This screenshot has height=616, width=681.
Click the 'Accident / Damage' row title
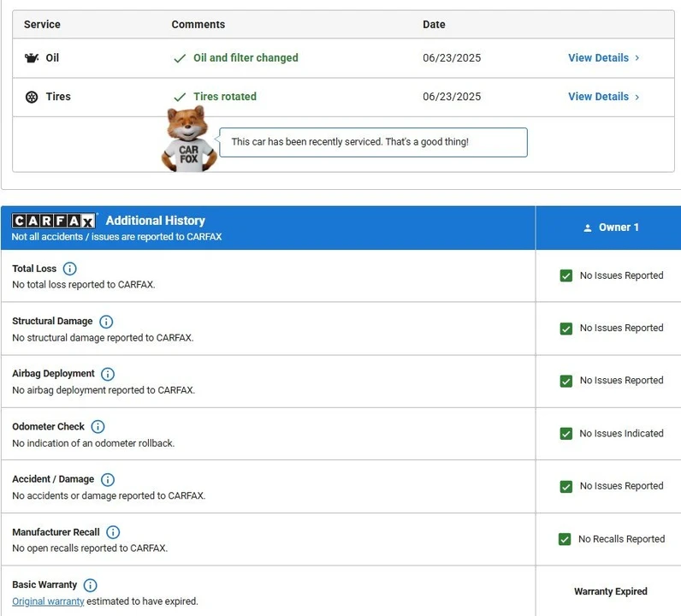coord(53,479)
